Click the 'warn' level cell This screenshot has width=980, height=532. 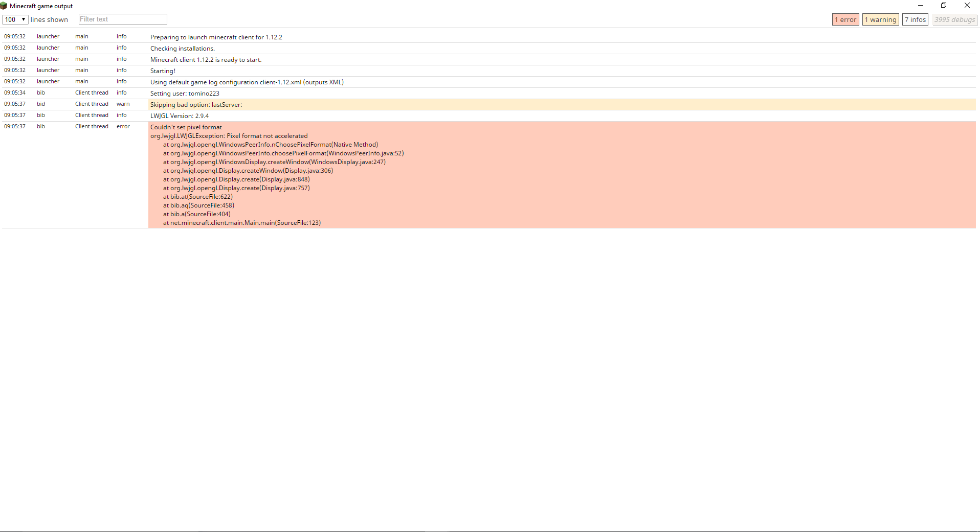[x=123, y=104]
